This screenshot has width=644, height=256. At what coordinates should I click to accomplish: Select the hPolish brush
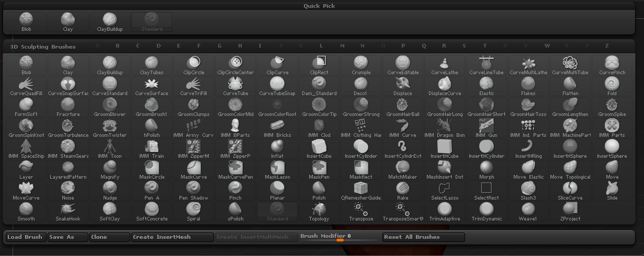pos(152,129)
